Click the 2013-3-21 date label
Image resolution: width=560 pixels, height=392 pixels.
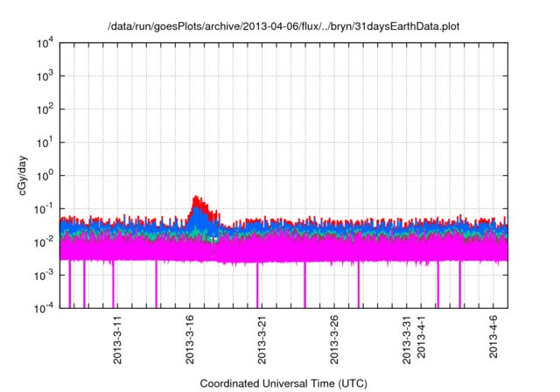tap(262, 339)
